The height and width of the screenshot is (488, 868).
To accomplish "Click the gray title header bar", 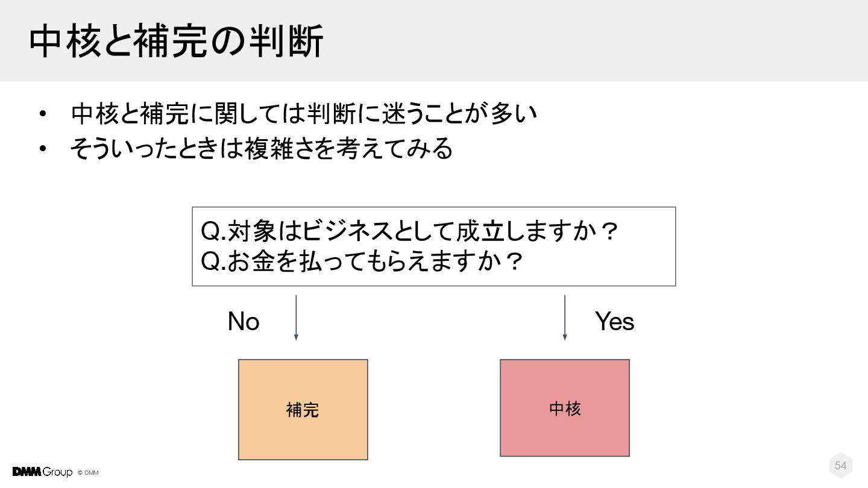I will (x=434, y=40).
